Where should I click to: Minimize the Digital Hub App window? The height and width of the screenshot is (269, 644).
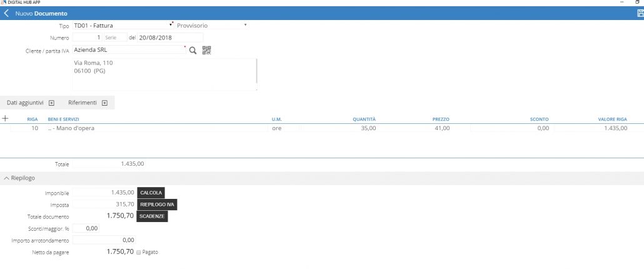(x=622, y=2)
